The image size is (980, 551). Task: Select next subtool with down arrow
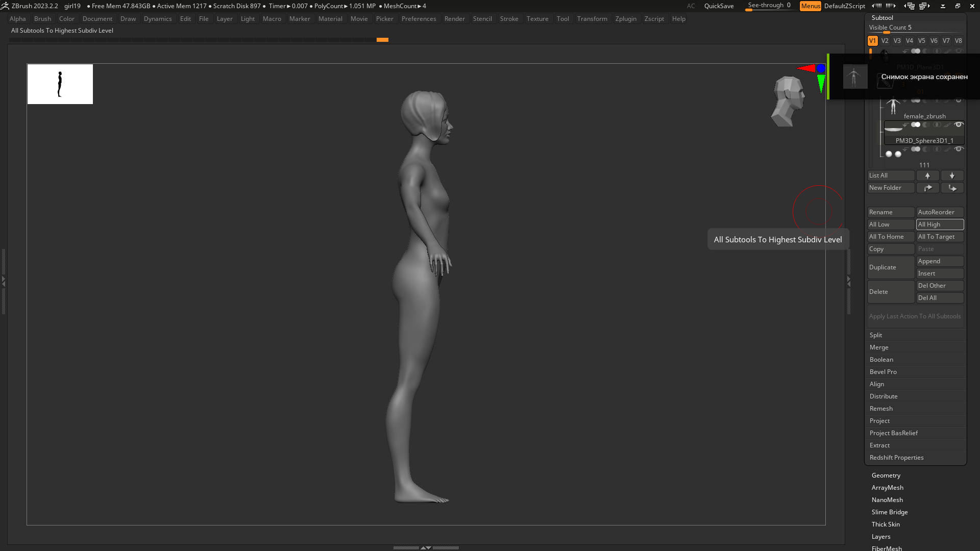(x=952, y=176)
